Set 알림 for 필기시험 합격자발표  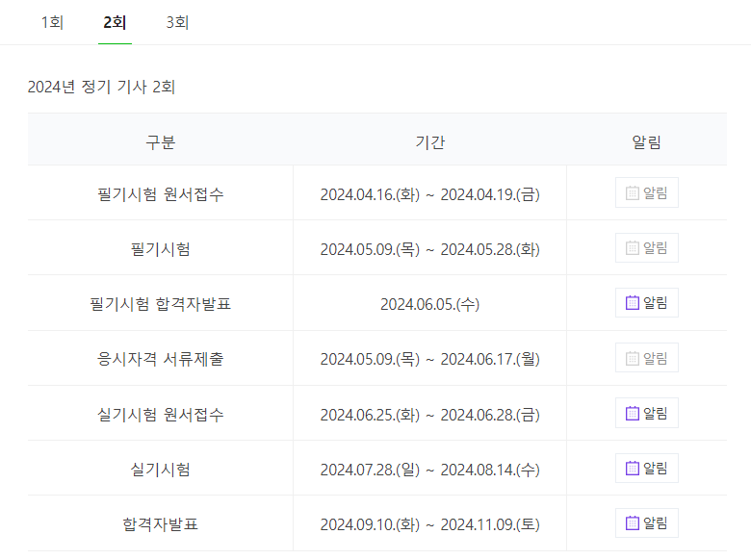[647, 302]
